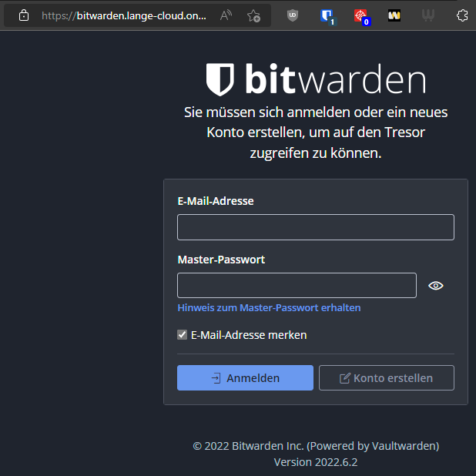
Task: Click the E-Mail-Adresse input field
Action: click(315, 227)
